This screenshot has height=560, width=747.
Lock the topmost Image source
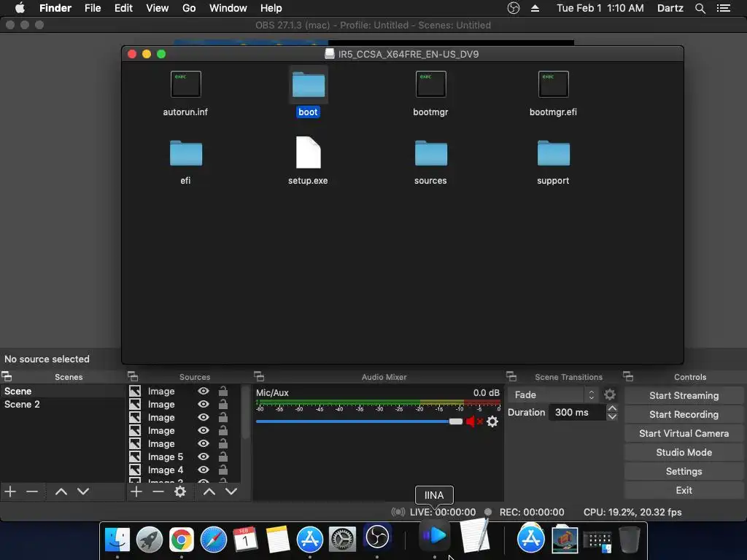(x=223, y=391)
